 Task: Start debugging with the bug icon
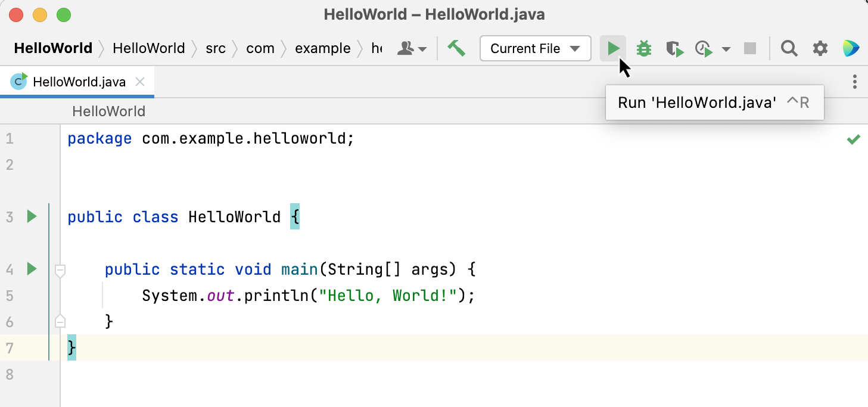click(x=644, y=48)
